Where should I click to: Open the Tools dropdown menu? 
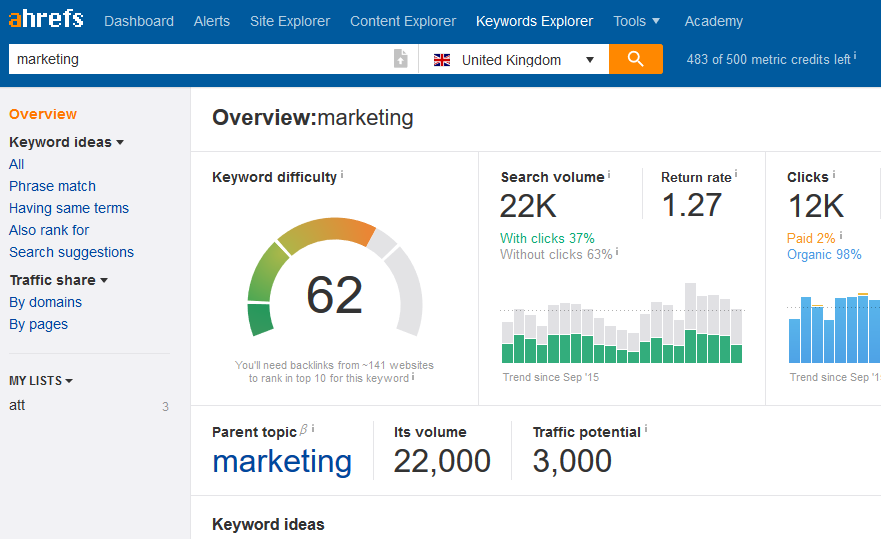[636, 21]
